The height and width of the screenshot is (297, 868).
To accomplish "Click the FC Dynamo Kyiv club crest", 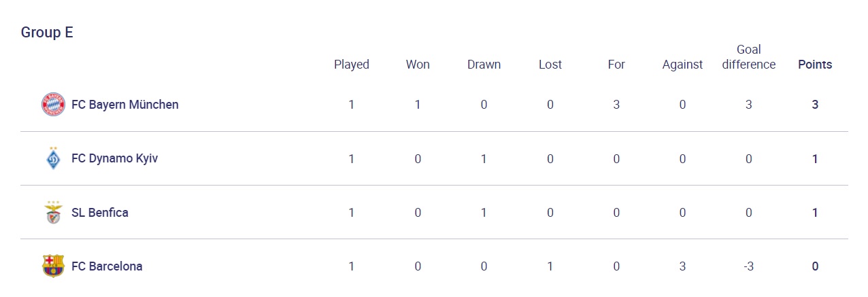I will [x=53, y=158].
